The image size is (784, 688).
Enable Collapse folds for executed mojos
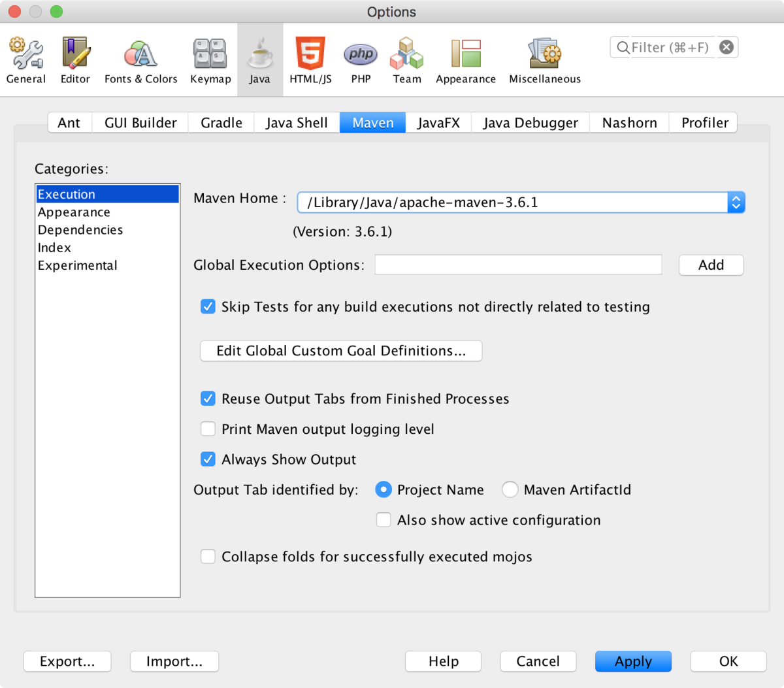click(x=208, y=557)
